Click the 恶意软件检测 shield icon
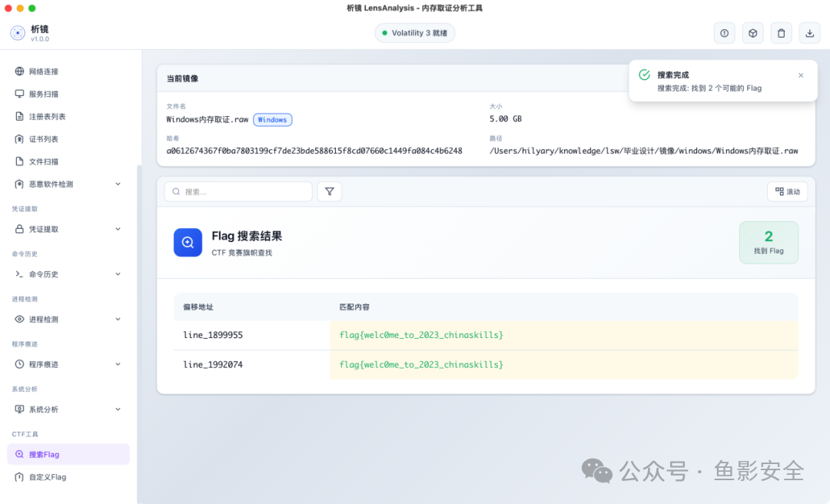The height and width of the screenshot is (504, 830). point(19,184)
